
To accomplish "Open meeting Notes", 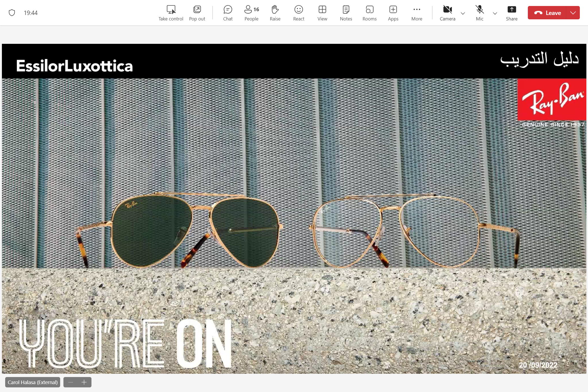I will click(x=346, y=13).
